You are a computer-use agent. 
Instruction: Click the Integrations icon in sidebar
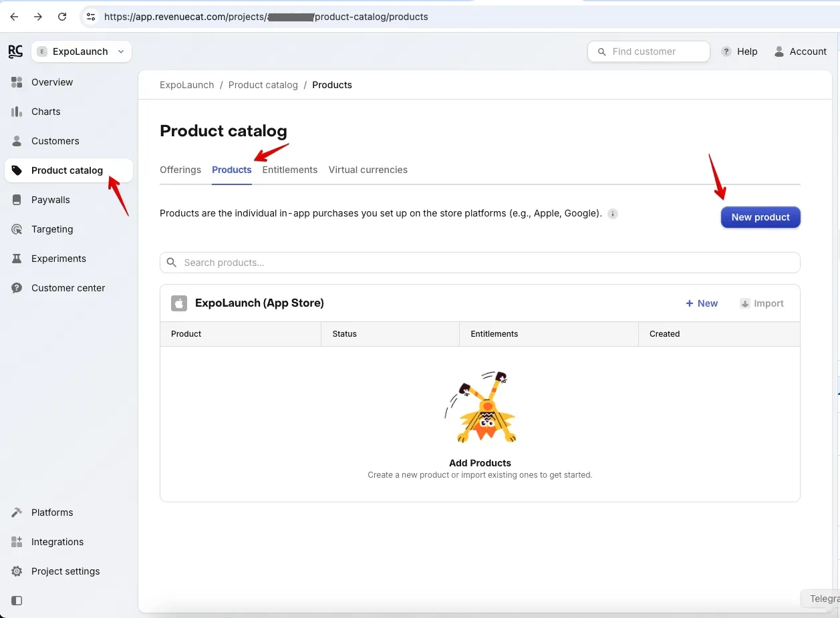(17, 542)
